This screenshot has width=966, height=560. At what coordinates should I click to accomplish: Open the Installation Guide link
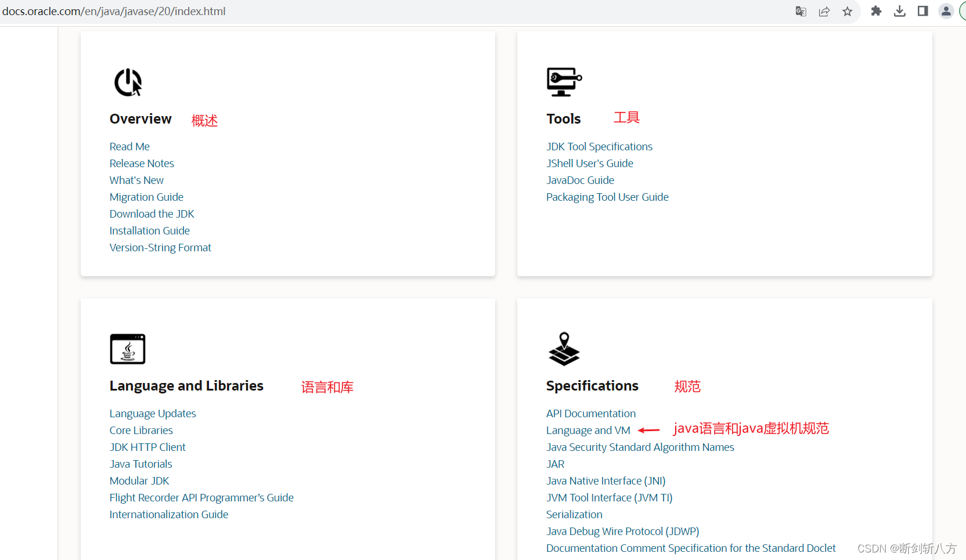point(150,231)
